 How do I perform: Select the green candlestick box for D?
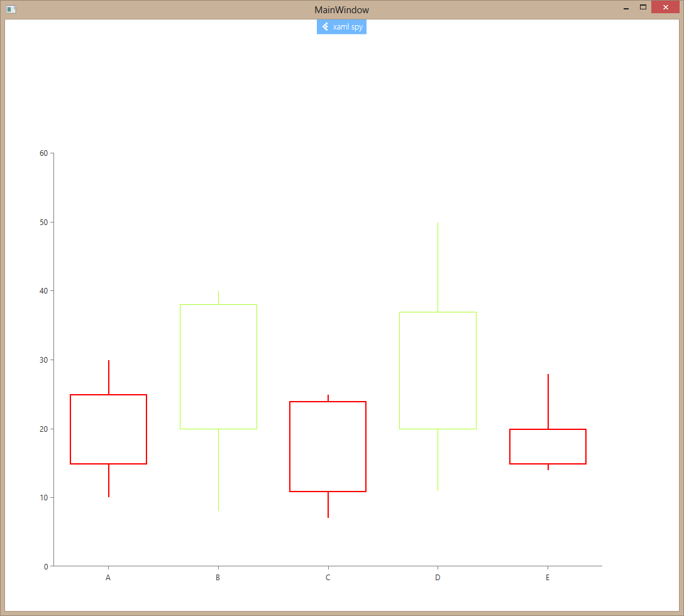click(x=438, y=370)
